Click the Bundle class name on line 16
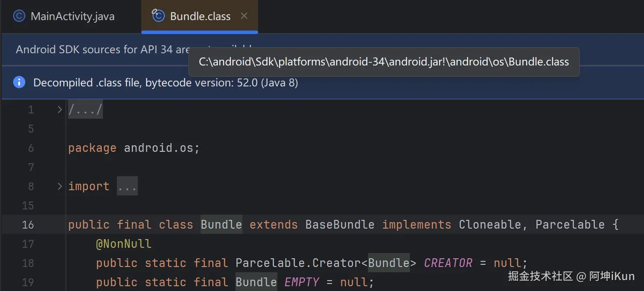 (x=221, y=224)
